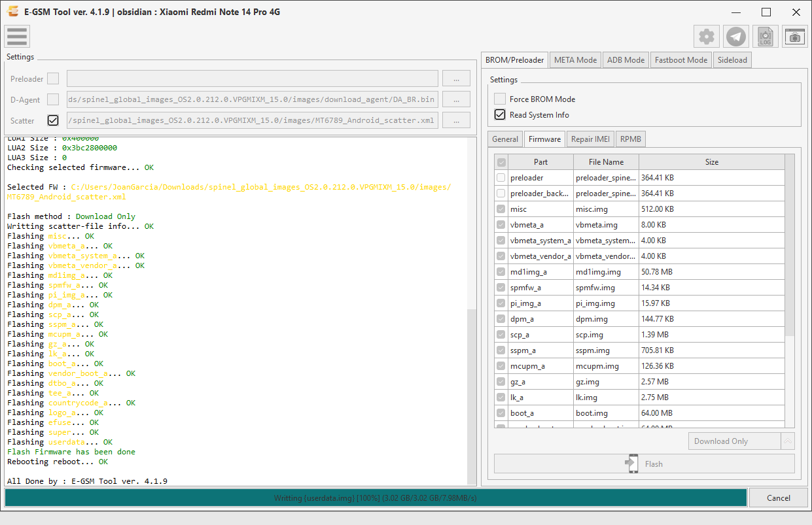Check the preloader partition row checkbox
The height and width of the screenshot is (525, 812).
(x=501, y=177)
